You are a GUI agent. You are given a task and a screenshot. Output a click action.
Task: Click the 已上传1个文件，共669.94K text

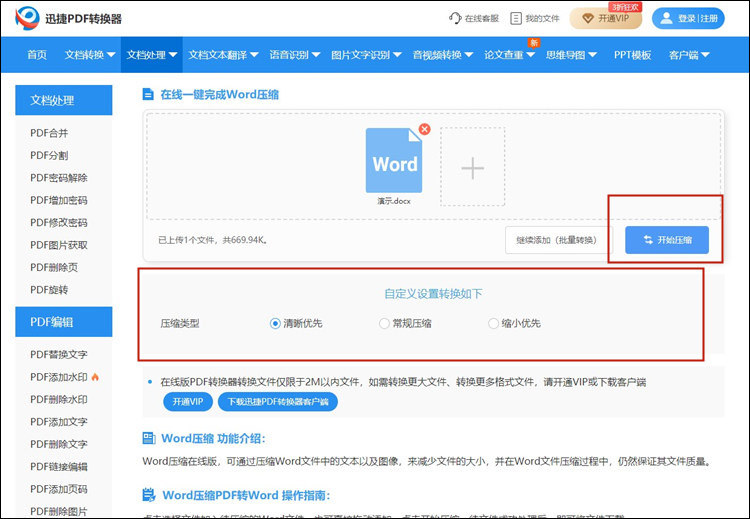click(213, 240)
